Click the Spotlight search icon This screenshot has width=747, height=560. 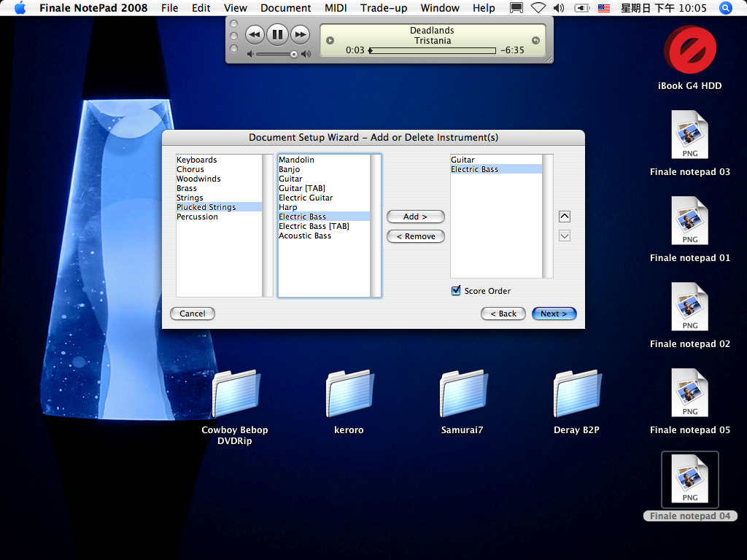click(x=725, y=8)
